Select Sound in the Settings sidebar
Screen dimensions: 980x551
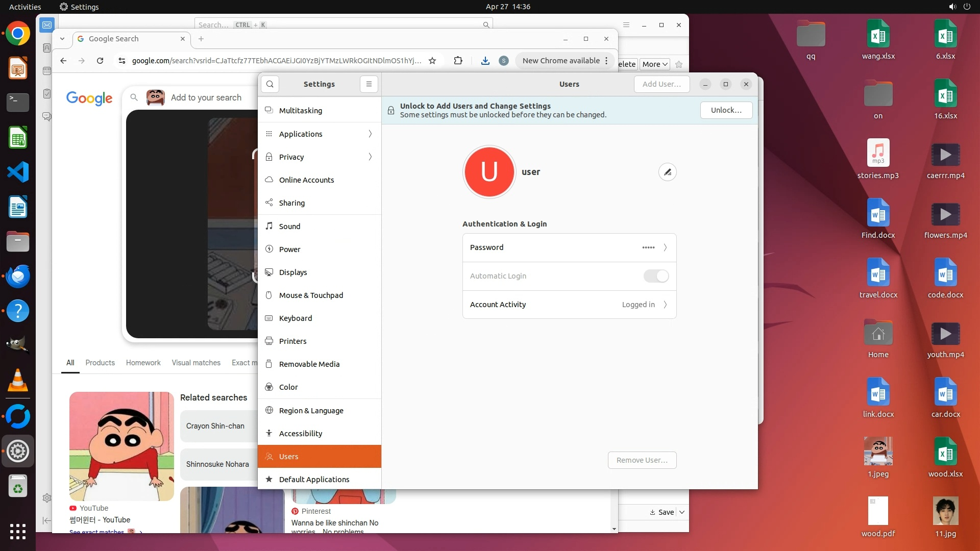tap(289, 227)
